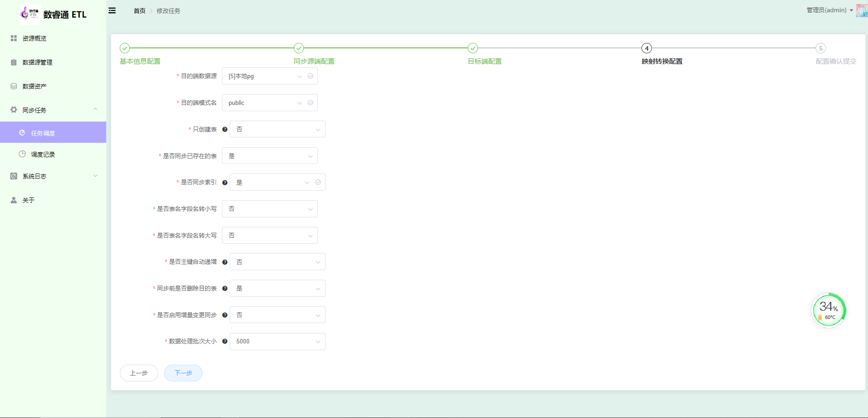
Task: Open 目的端模式名 dropdown showing public
Action: [269, 103]
